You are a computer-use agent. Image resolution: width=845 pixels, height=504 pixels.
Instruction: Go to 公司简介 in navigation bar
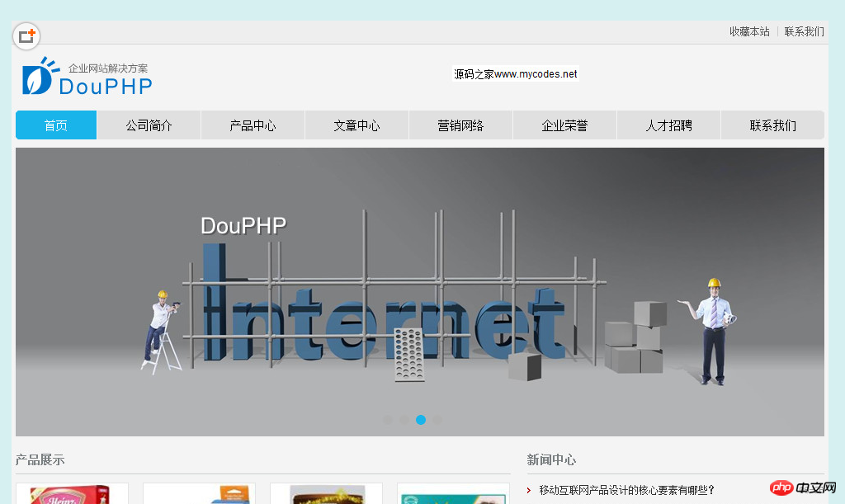click(x=149, y=125)
